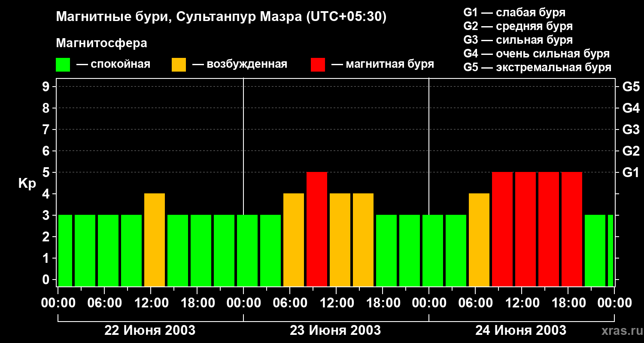Image resolution: width=644 pixels, height=343 pixels.
Task: Click the Kp axis value 6
Action: 47,151
